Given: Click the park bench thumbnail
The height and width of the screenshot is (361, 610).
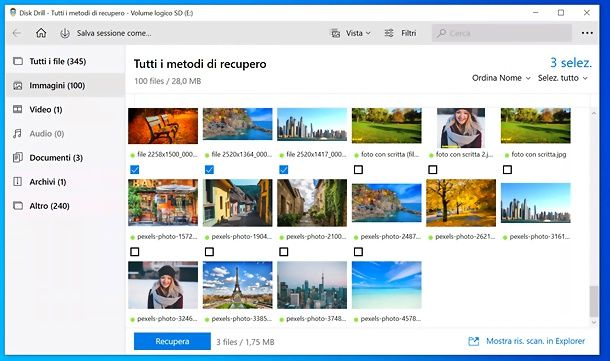Looking at the screenshot, I should click(x=163, y=126).
